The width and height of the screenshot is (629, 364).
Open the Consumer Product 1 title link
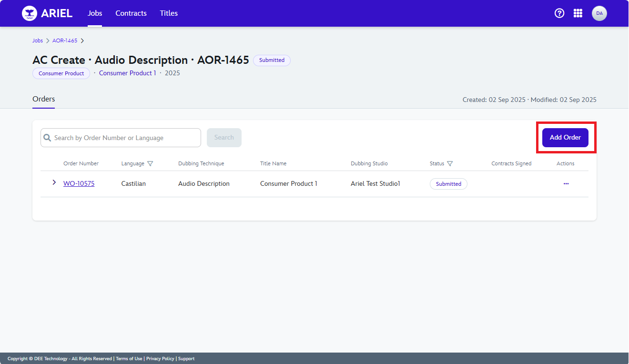tap(127, 73)
